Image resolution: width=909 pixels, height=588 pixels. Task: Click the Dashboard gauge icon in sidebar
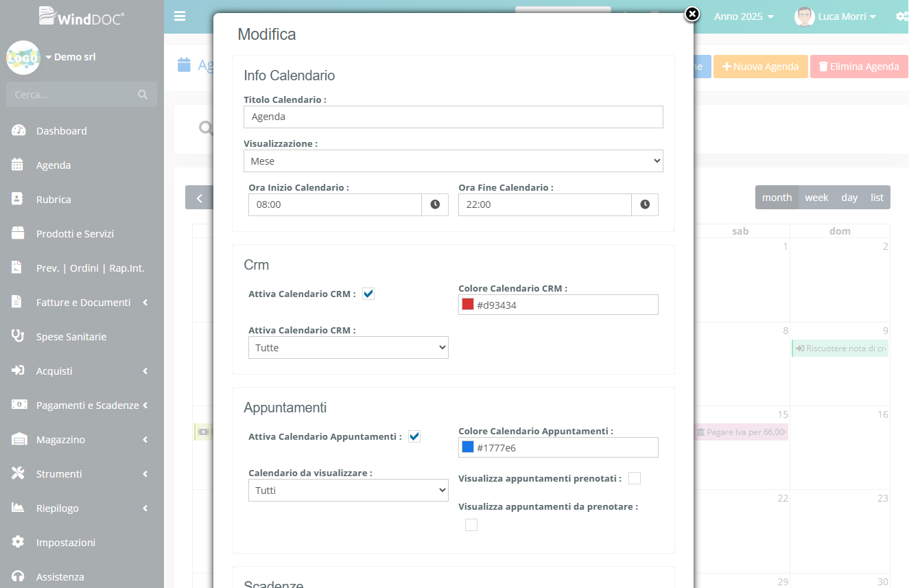[19, 130]
